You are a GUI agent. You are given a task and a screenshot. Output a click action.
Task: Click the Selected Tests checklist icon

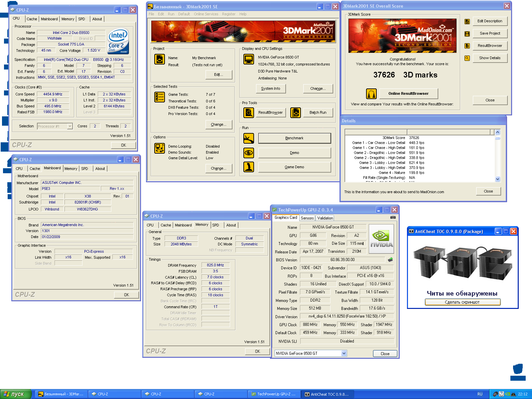[160, 97]
